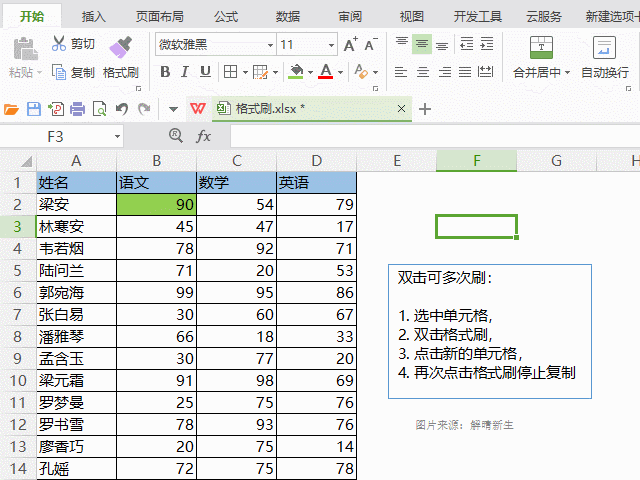640x480 pixels.
Task: Click Auto Wrap (自动换行) icon
Action: tap(604, 47)
